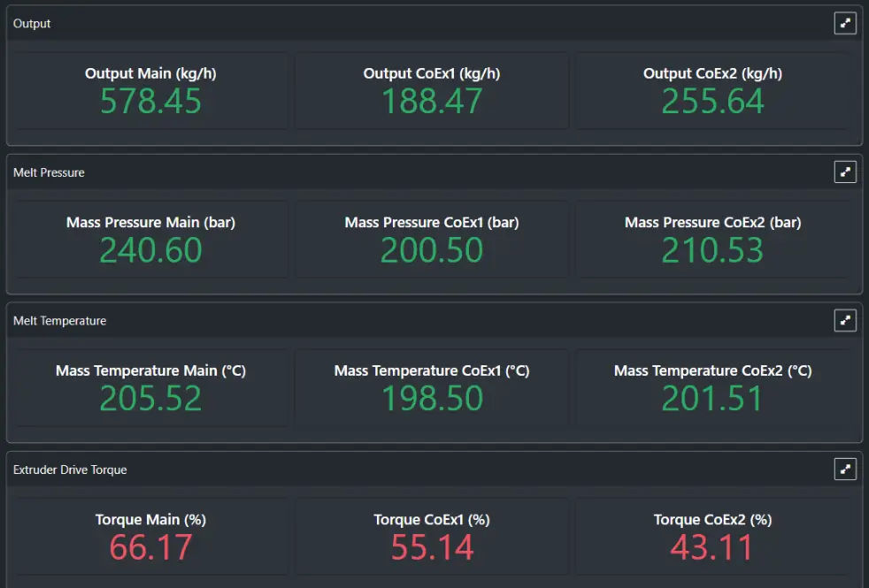Click Mass Temperature CoEx2 reading 201.51
869x588 pixels.
(712, 399)
